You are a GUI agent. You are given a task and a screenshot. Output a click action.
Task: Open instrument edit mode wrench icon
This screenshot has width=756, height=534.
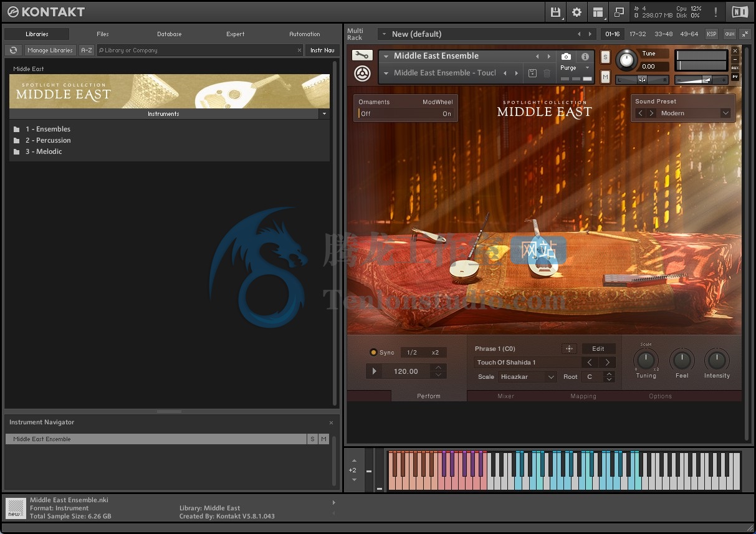pos(361,55)
